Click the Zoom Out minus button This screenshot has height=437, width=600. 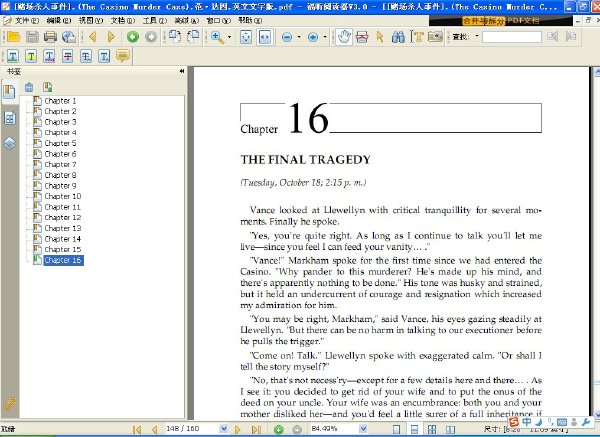click(x=287, y=37)
